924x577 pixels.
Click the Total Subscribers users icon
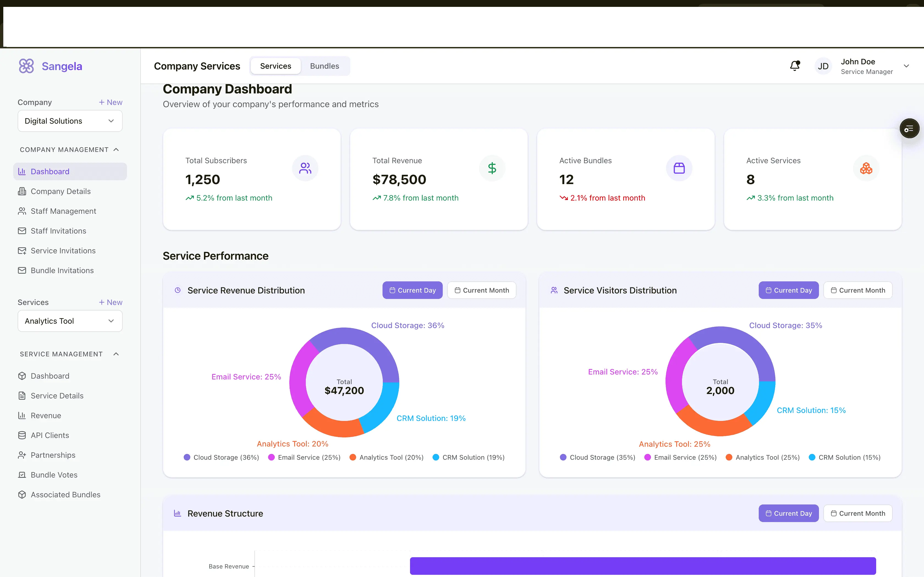[305, 168]
